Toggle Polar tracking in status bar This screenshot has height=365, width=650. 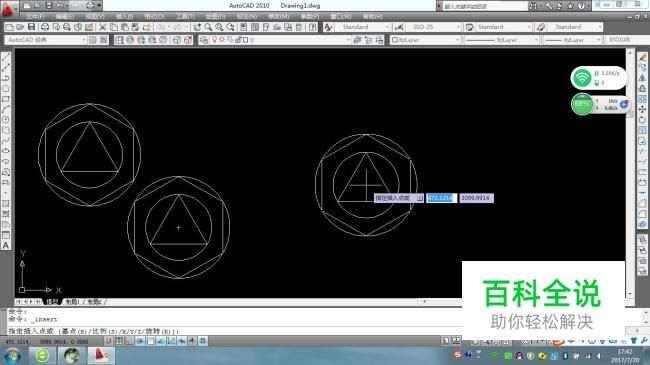[x=140, y=341]
